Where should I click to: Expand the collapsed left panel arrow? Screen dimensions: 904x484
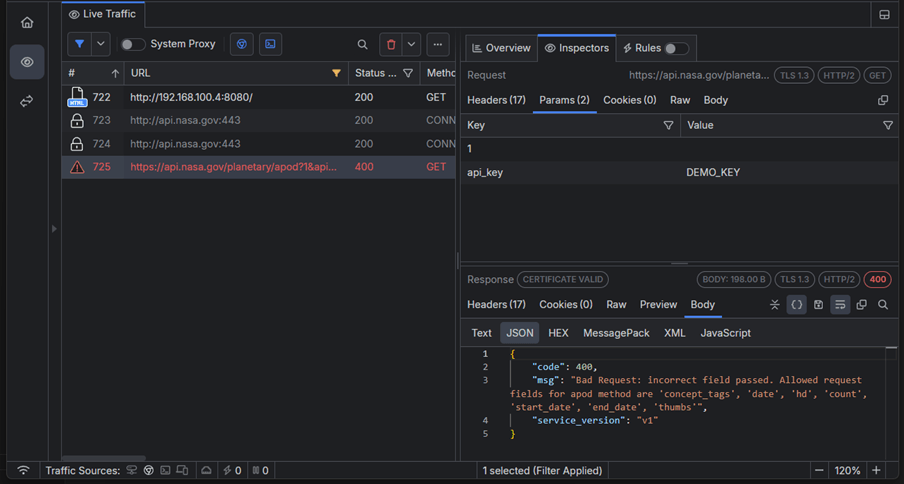pyautogui.click(x=54, y=229)
